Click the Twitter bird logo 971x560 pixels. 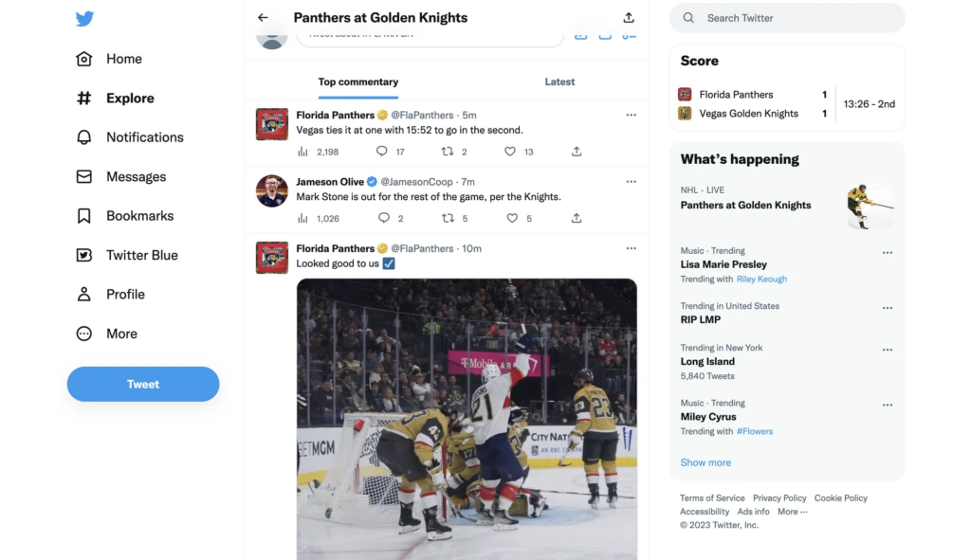tap(84, 19)
